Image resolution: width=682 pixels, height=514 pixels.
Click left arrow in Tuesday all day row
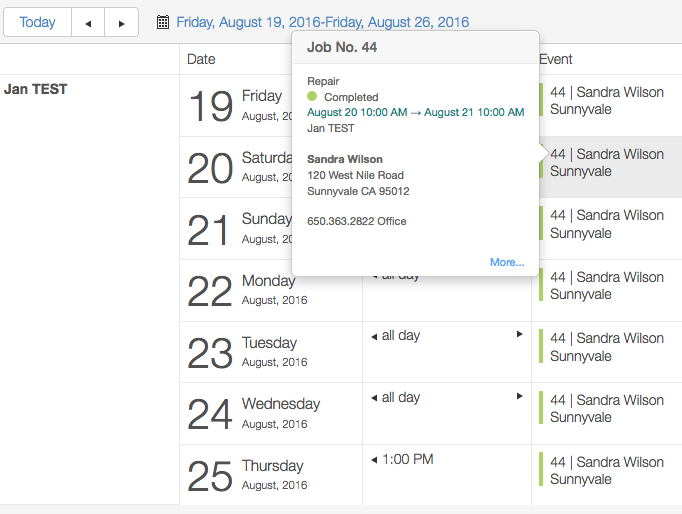tap(374, 335)
